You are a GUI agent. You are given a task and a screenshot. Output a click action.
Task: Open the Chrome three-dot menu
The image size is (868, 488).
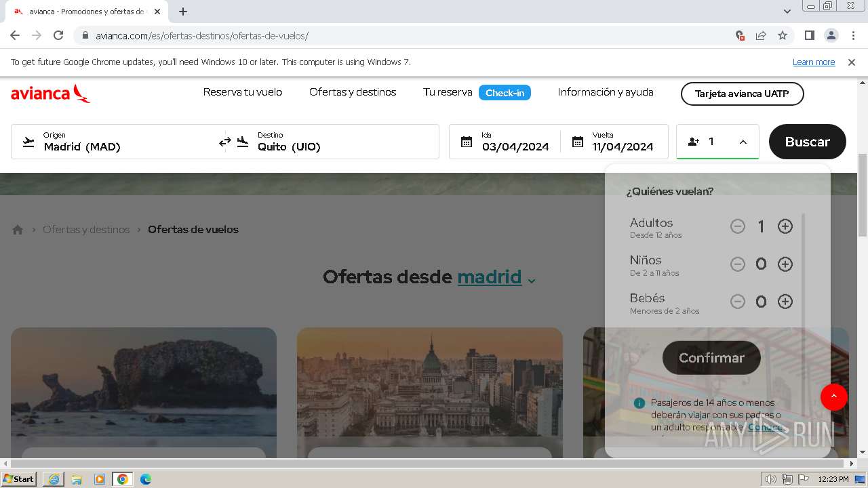click(x=852, y=35)
